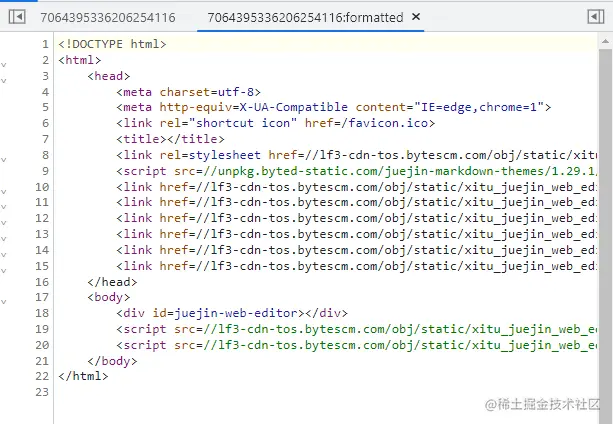Viewport: 613px width, 424px height.
Task: Click the opening <html> tag
Action: point(80,60)
